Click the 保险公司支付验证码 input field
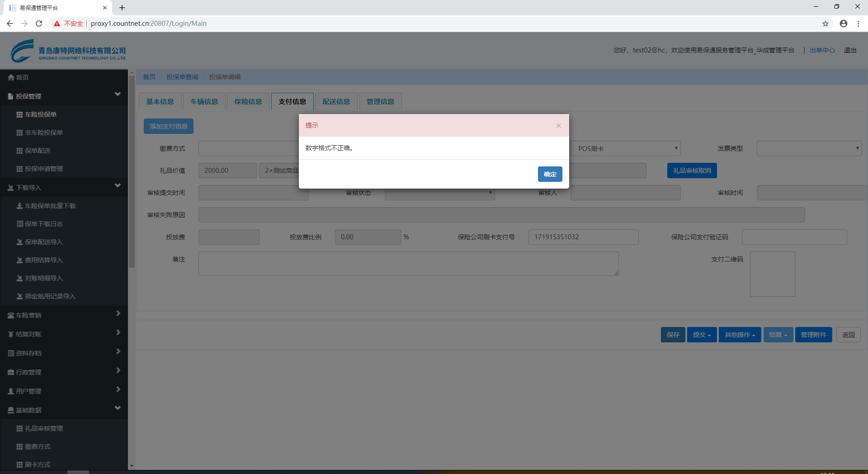868x474 pixels. [794, 237]
